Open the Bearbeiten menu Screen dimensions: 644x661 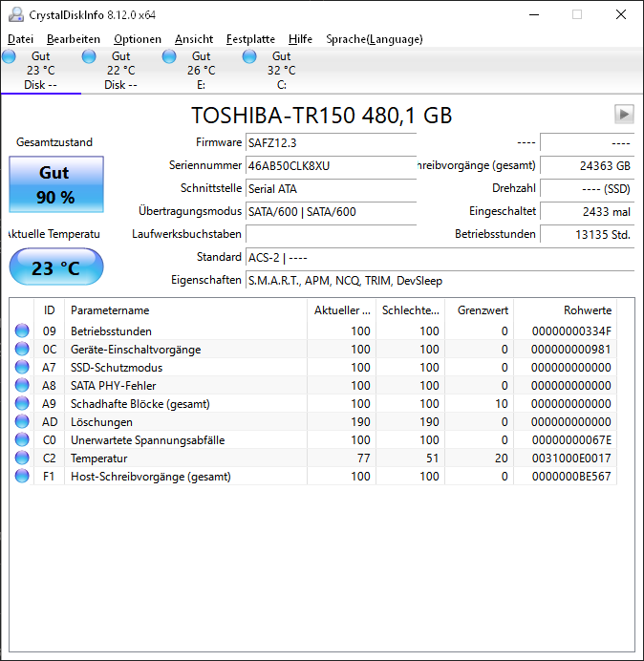pyautogui.click(x=74, y=39)
